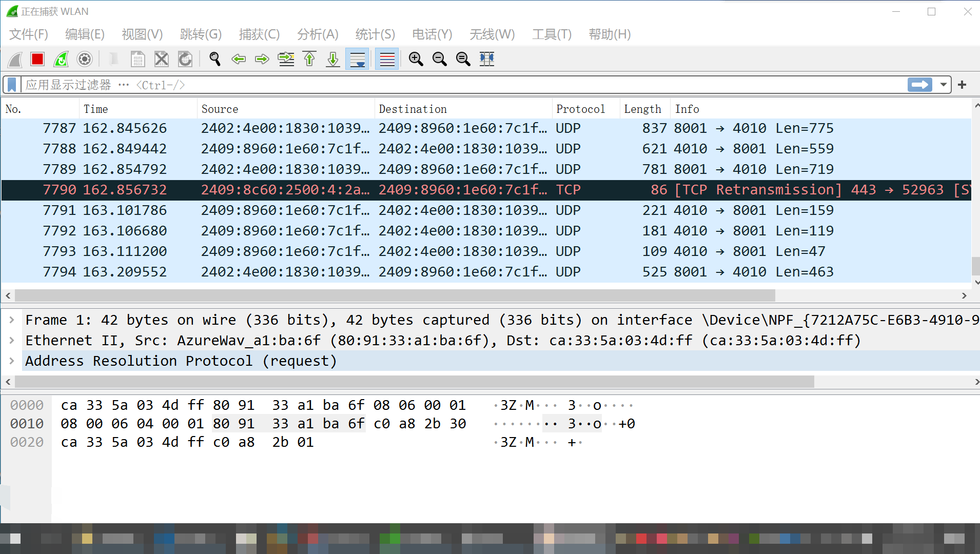Sort packets by No. column header

pos(41,109)
